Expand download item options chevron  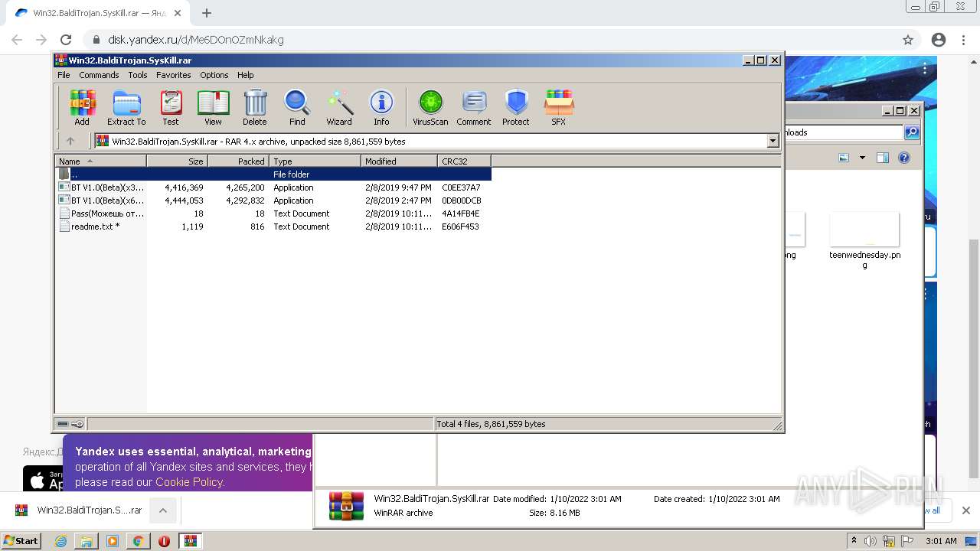(x=163, y=510)
